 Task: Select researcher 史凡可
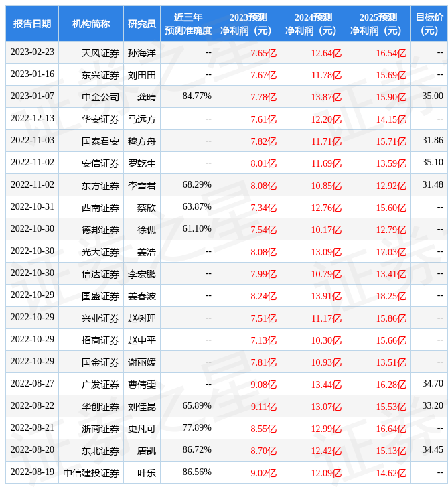[x=142, y=429]
